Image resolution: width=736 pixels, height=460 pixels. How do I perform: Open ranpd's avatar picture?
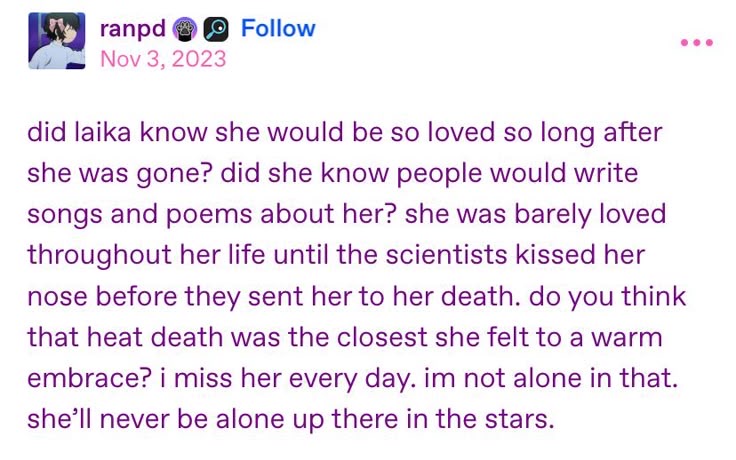click(x=57, y=41)
